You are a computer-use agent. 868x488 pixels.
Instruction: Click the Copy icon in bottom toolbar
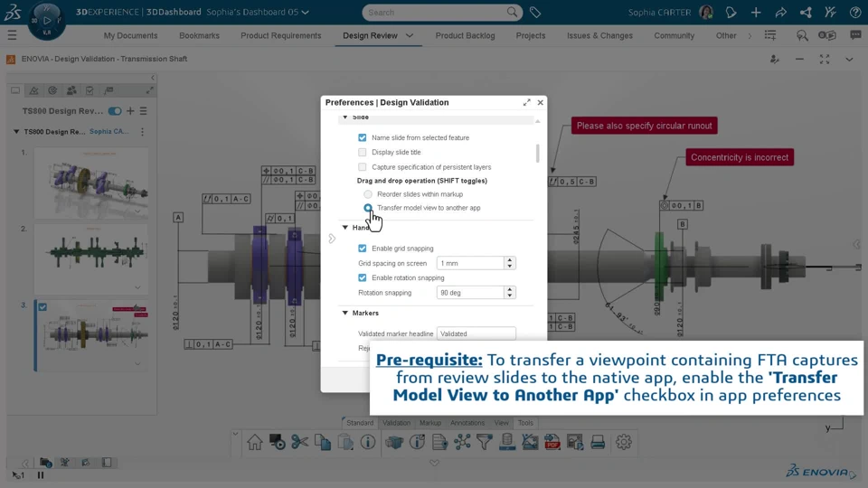click(322, 442)
